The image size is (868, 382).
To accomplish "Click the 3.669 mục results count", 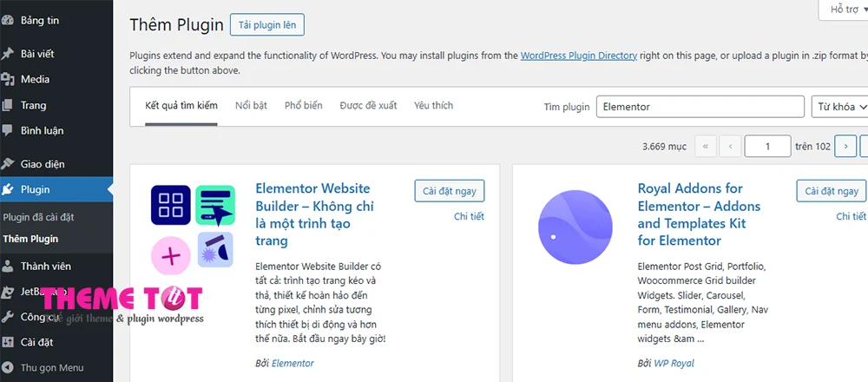I will 664,147.
